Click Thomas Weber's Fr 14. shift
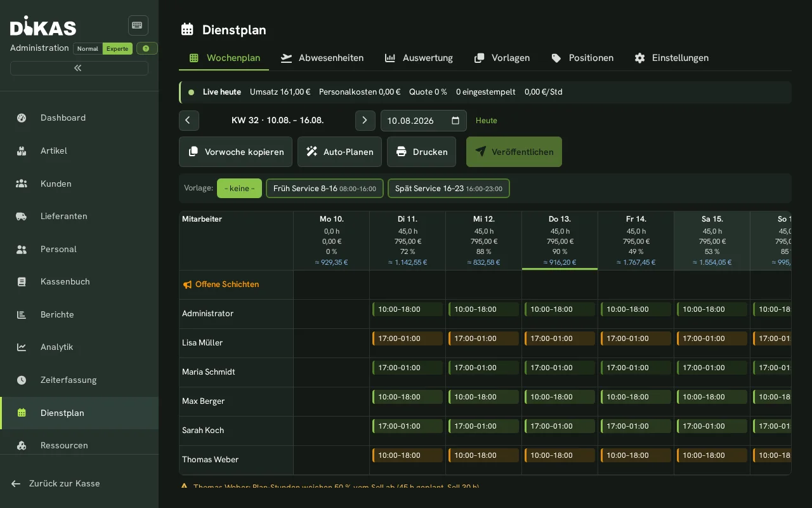The width and height of the screenshot is (812, 508). pos(636,455)
